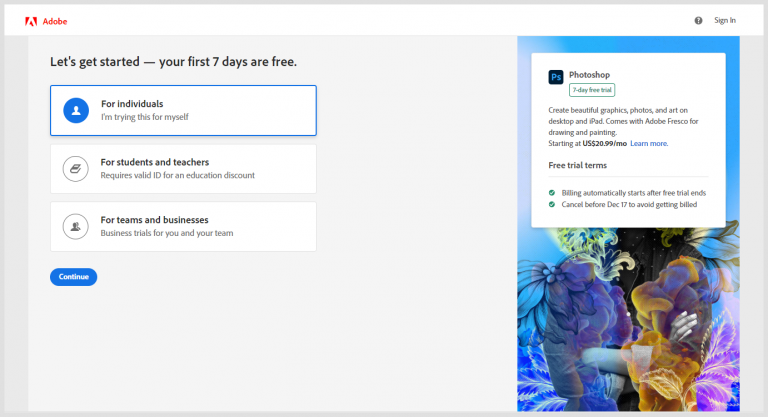
Task: Click the first 7 days free headline
Action: [173, 62]
